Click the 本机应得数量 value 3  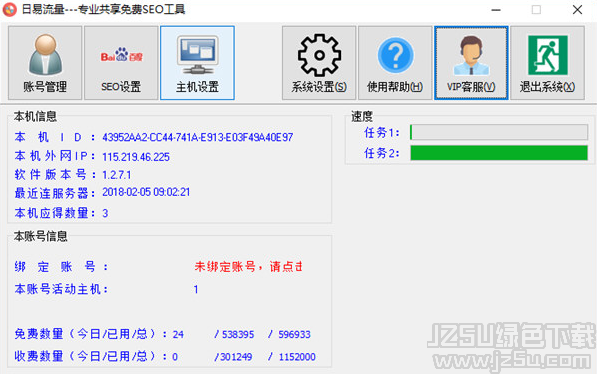(x=105, y=213)
